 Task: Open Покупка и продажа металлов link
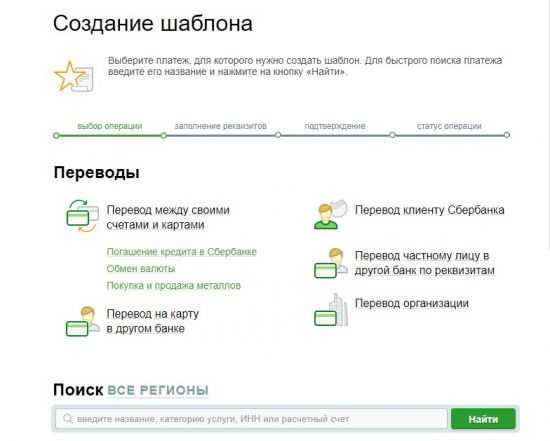click(174, 285)
